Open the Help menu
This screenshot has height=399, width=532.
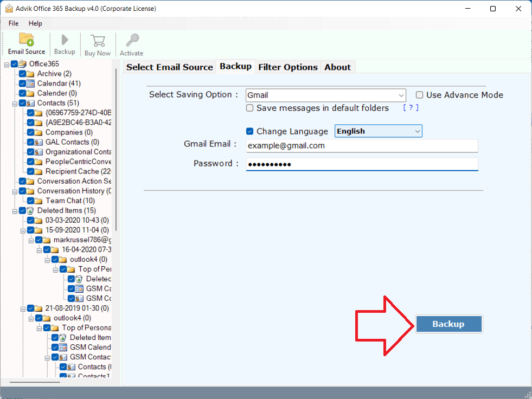coord(35,23)
